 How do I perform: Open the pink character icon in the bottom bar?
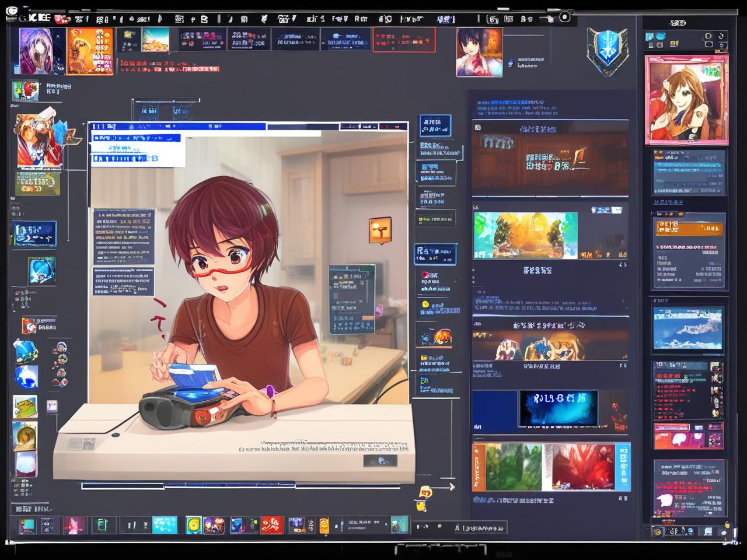(74, 526)
